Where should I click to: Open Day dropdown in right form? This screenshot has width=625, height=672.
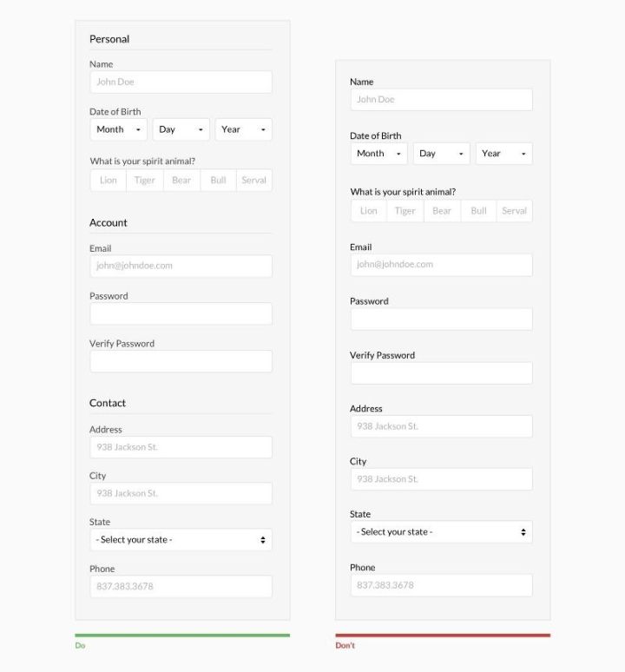(441, 154)
